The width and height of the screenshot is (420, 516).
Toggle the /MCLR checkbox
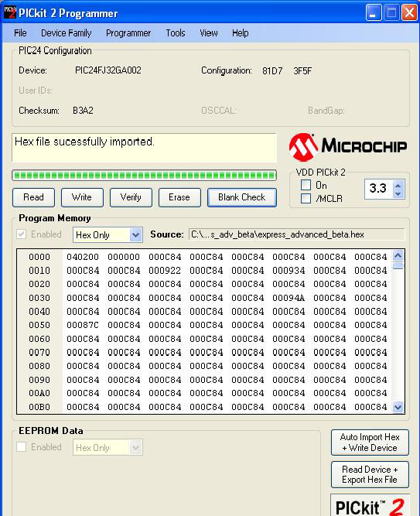tap(306, 199)
